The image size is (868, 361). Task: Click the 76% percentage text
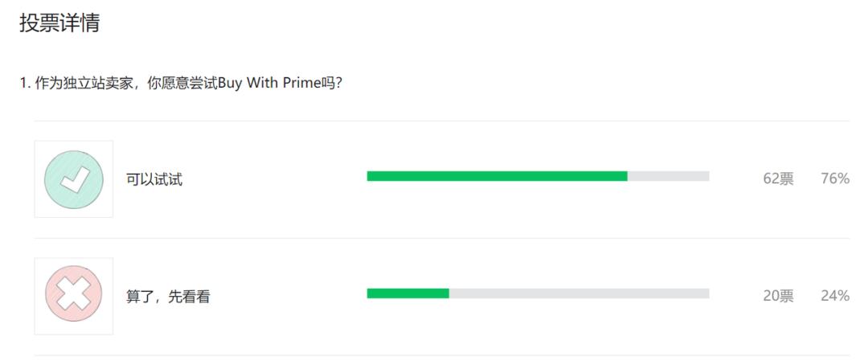point(835,178)
